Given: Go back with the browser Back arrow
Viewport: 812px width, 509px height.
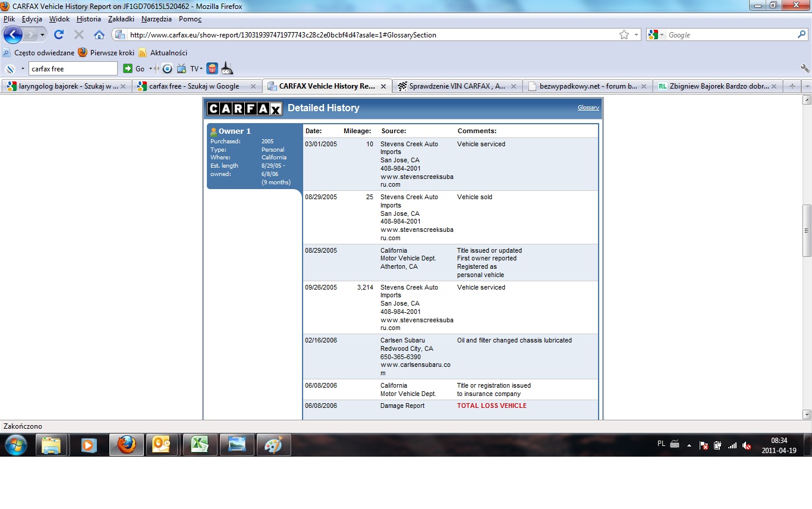Looking at the screenshot, I should point(12,34).
